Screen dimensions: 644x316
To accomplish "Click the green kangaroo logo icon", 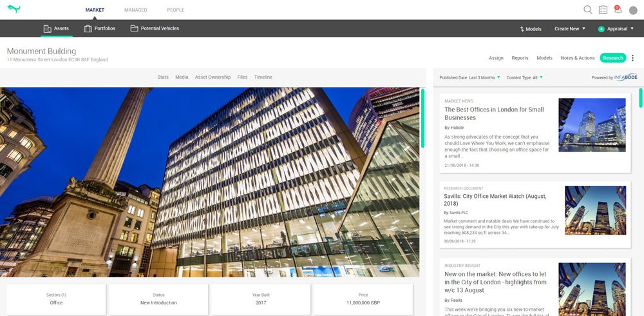I will (14, 9).
